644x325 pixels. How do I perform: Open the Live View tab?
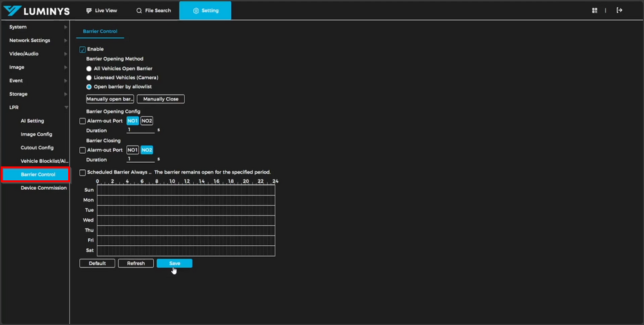102,11
